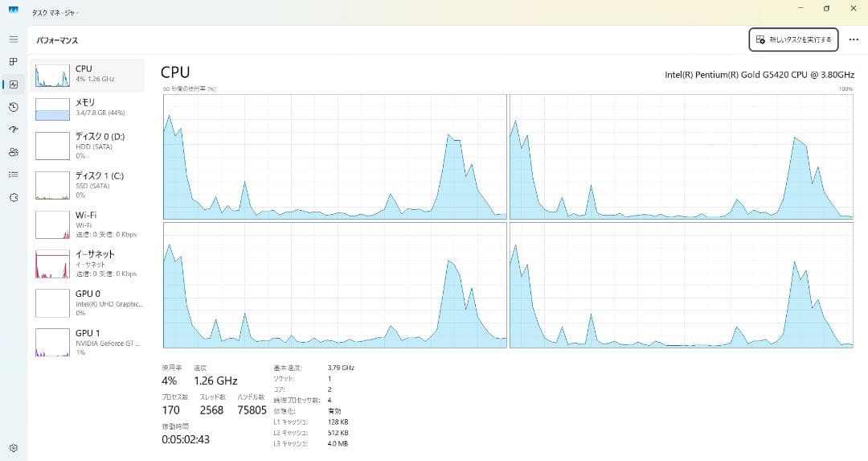The height and width of the screenshot is (461, 868).
Task: Select ディスク 1 (C:) SSD entry
Action: [x=88, y=184]
